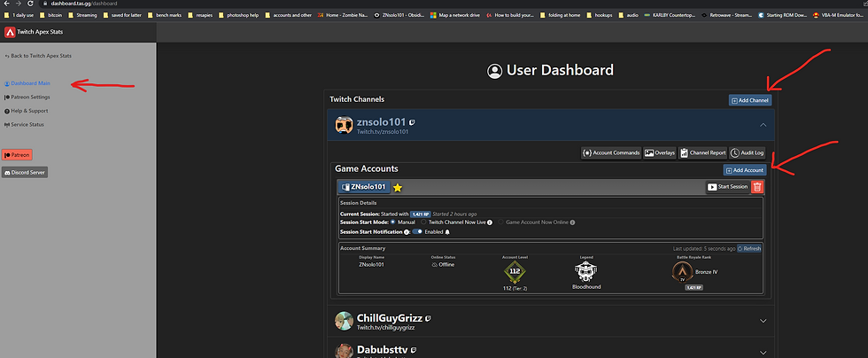The width and height of the screenshot is (868, 358).
Task: Open VBA-M Emulator bookmark
Action: [838, 16]
